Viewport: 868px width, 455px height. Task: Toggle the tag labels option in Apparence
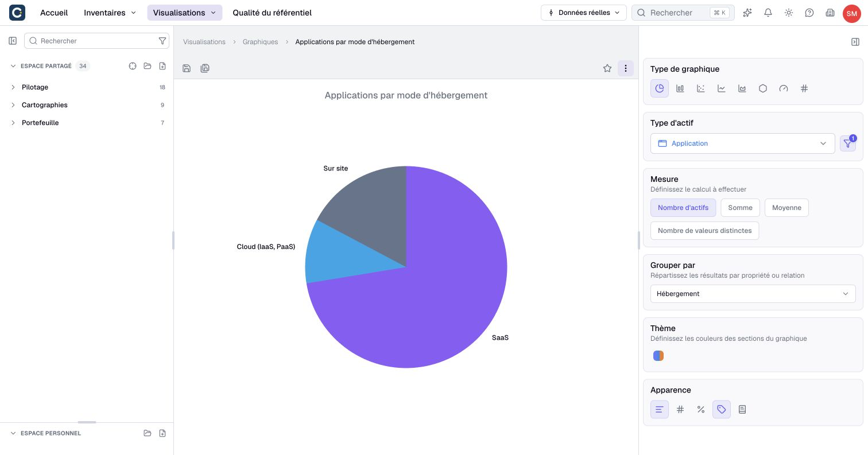[722, 410]
